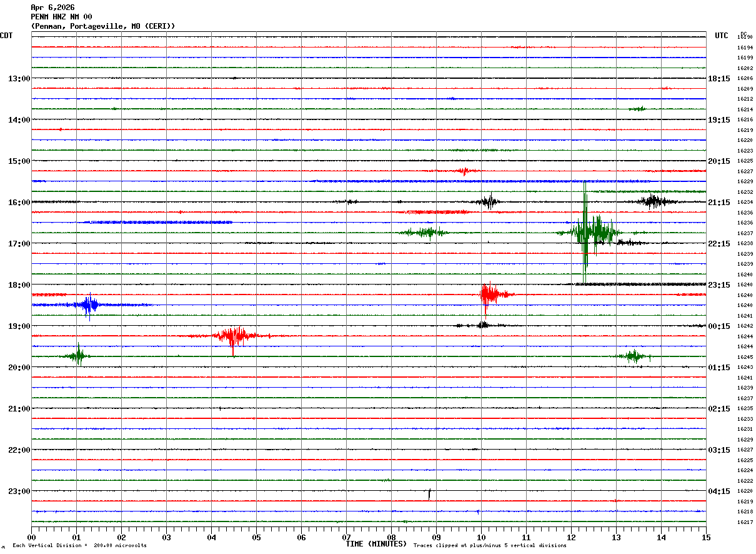Click the 'UTC' time zone label
Screen dimensions: 756x554
(722, 36)
